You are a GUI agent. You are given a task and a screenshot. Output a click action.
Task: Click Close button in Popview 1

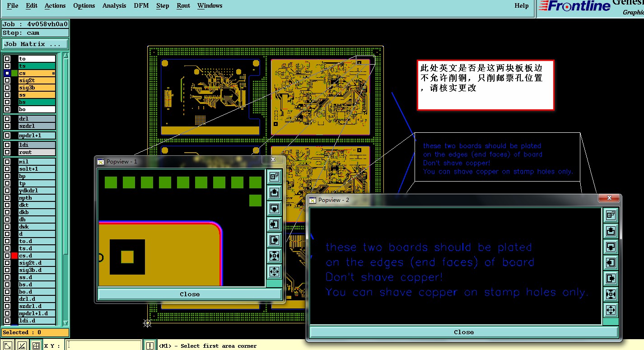[190, 294]
